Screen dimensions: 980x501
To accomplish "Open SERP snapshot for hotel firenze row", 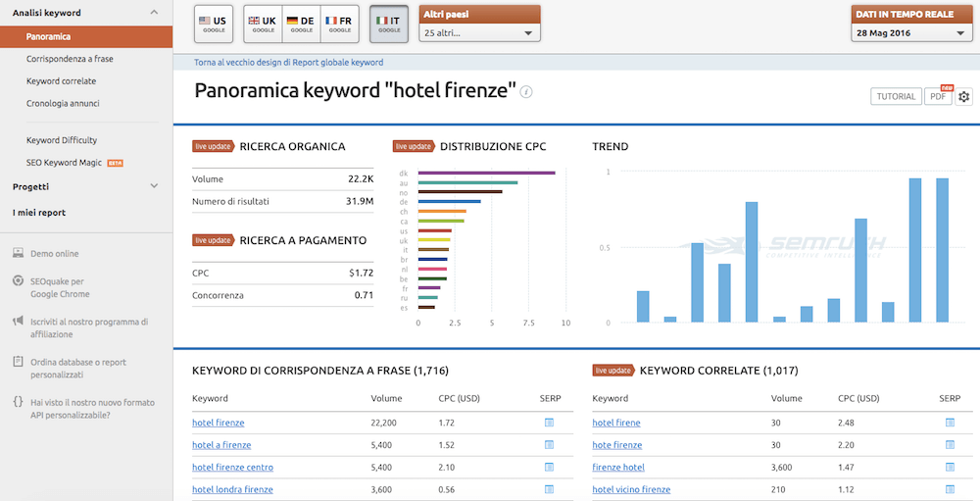I will point(550,423).
